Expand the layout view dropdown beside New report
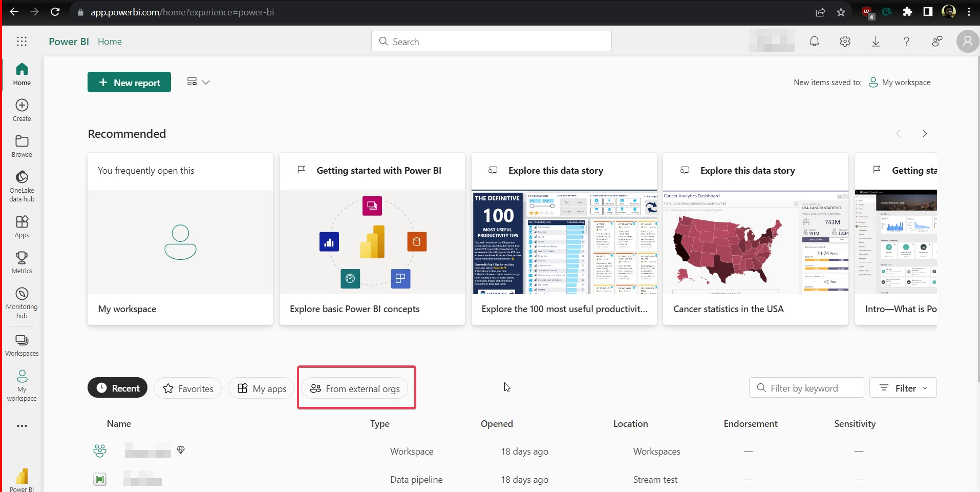The height and width of the screenshot is (492, 980). [198, 82]
